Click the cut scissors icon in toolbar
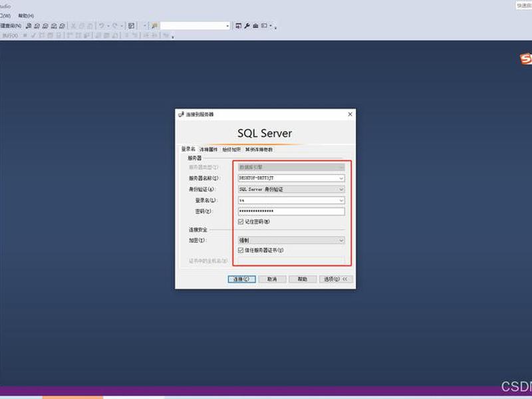 pos(73,26)
